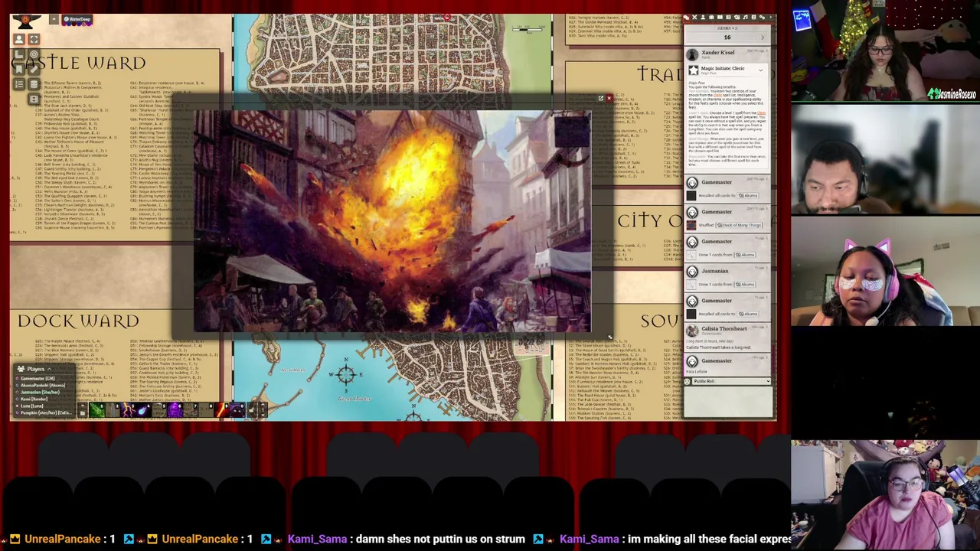Activate the blue comet macro slot 4

(144, 410)
